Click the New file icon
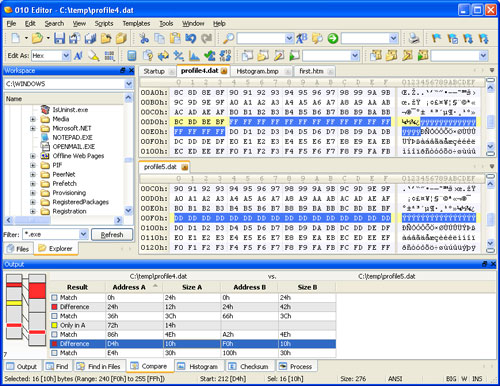Screen dimensions: 500x386 (16, 38)
